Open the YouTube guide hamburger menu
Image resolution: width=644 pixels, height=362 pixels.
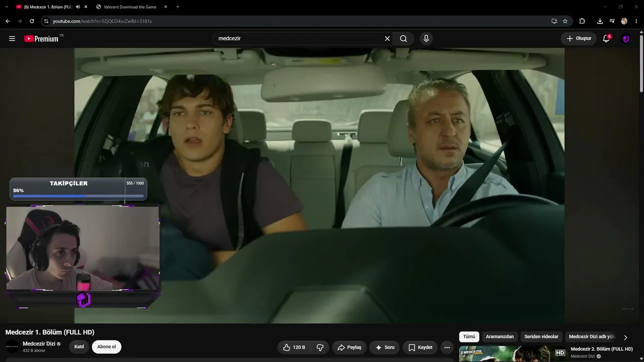click(12, 39)
